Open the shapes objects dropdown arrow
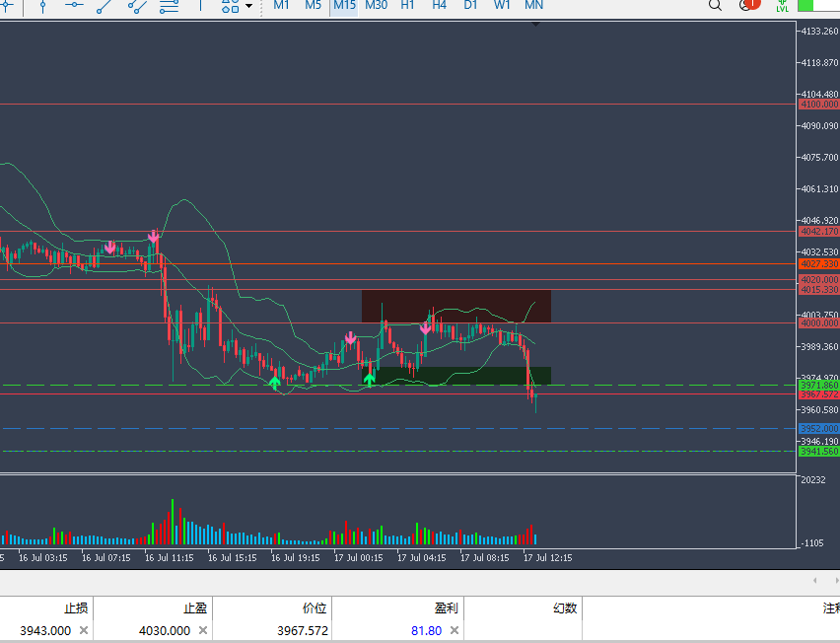This screenshot has height=643, width=840. pos(249,6)
